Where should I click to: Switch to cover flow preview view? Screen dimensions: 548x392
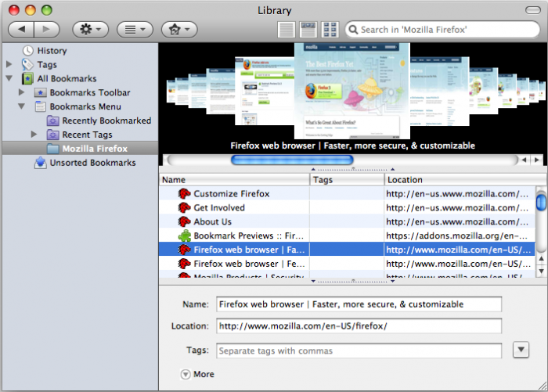coord(308,30)
